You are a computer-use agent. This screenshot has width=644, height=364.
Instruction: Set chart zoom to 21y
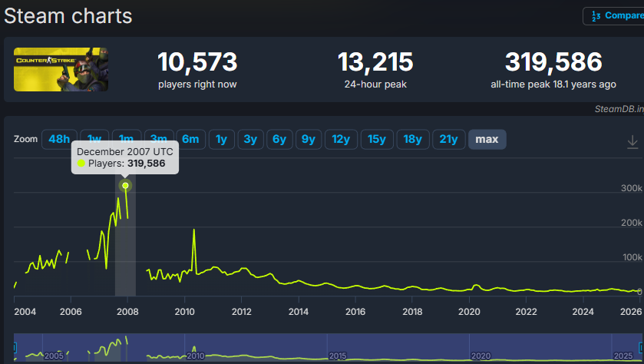448,139
